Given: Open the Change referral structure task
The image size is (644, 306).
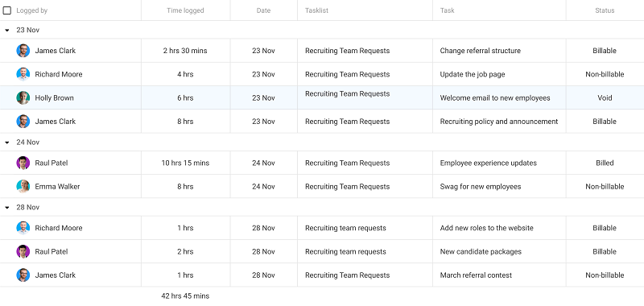Looking at the screenshot, I should click(480, 51).
